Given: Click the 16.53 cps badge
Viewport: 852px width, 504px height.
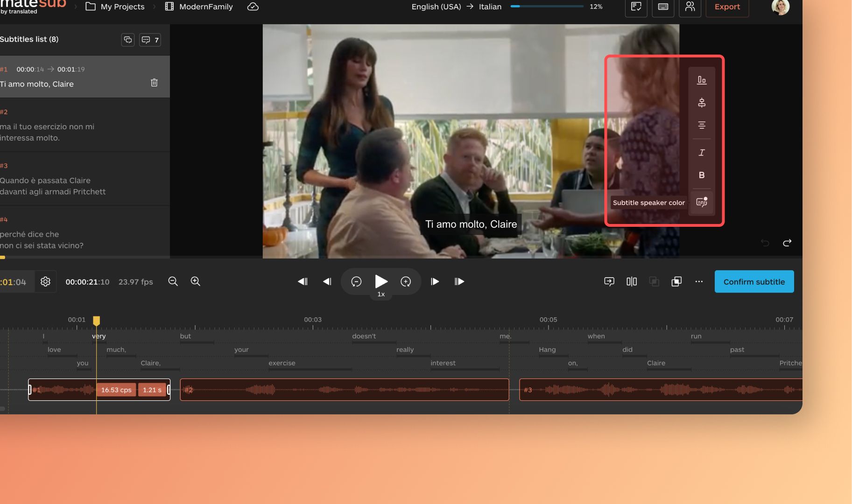Looking at the screenshot, I should 116,390.
